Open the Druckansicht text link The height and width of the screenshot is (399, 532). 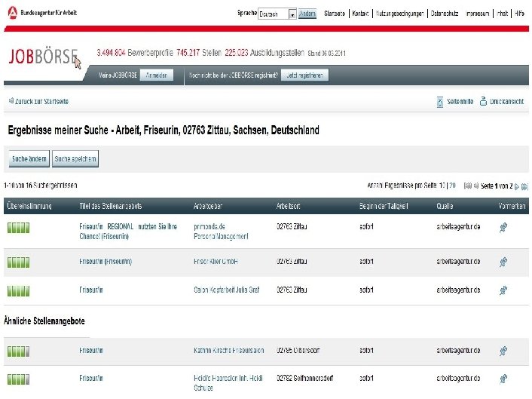[x=507, y=101]
